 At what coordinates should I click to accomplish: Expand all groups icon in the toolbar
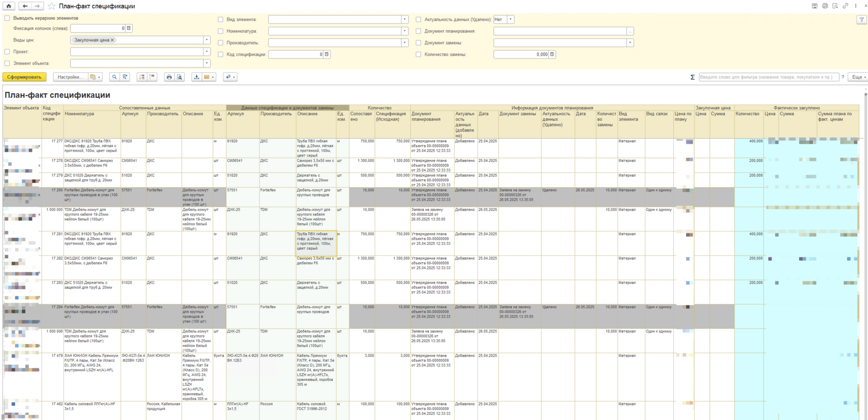pyautogui.click(x=142, y=77)
